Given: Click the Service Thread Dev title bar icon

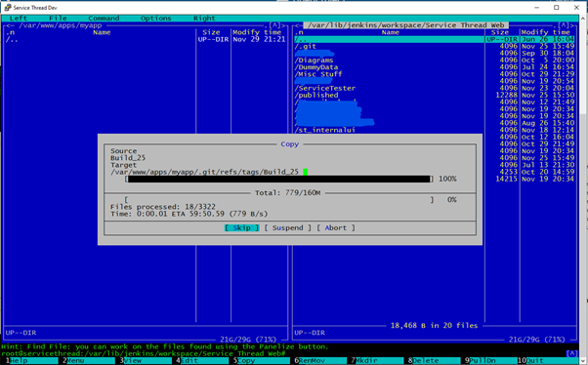Looking at the screenshot, I should click(8, 8).
